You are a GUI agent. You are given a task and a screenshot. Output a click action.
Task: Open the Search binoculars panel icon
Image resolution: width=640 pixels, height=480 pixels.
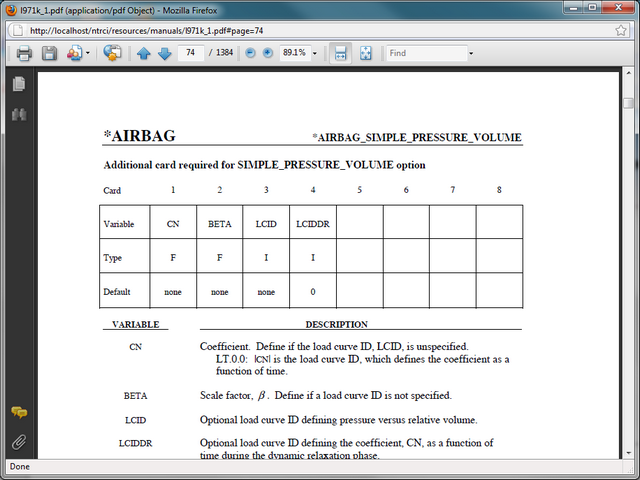point(18,115)
